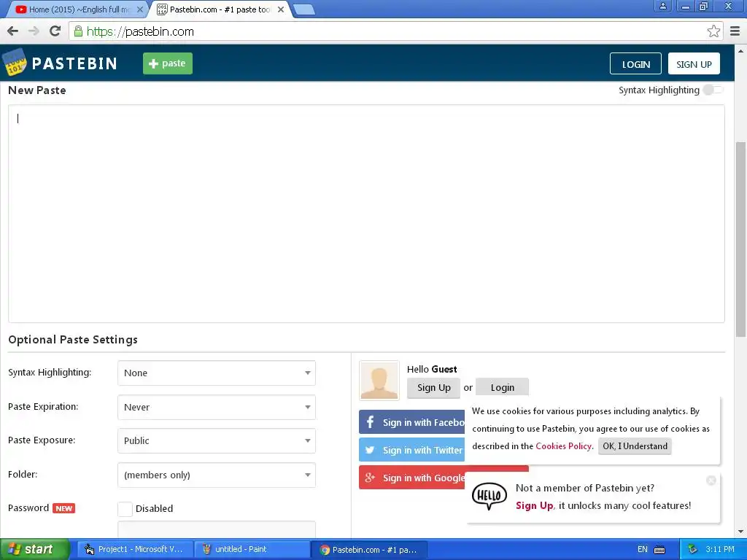Click the Pastebin.com Chrome taskbar item
747x560 pixels.
click(369, 550)
